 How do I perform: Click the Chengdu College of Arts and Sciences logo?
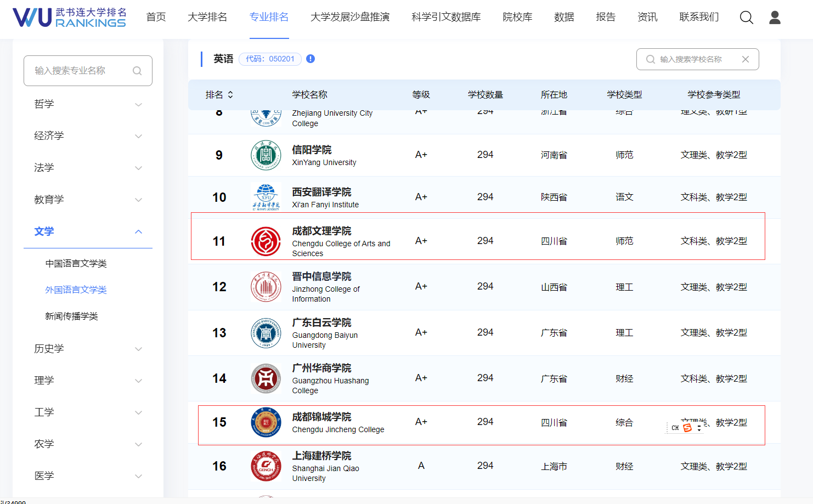(x=266, y=241)
